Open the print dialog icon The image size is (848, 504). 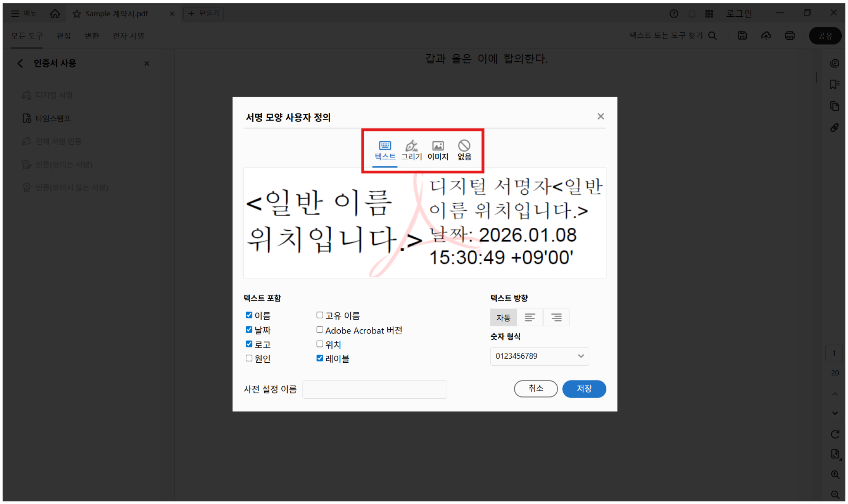(x=790, y=36)
